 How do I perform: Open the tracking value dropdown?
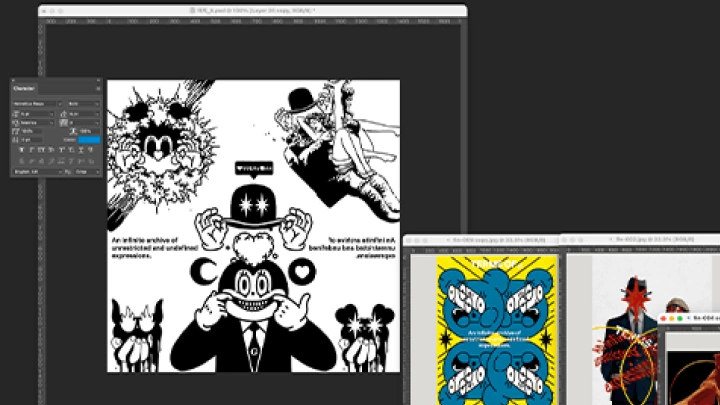[x=97, y=123]
